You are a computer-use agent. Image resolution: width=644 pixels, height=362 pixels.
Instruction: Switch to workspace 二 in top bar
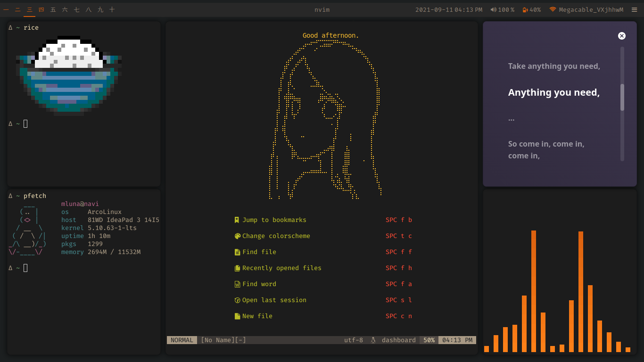tap(17, 9)
